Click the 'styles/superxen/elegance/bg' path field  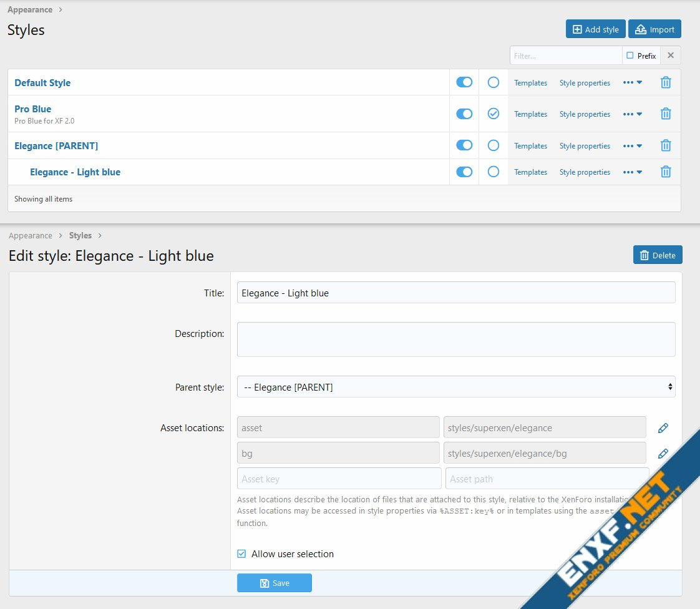(545, 453)
